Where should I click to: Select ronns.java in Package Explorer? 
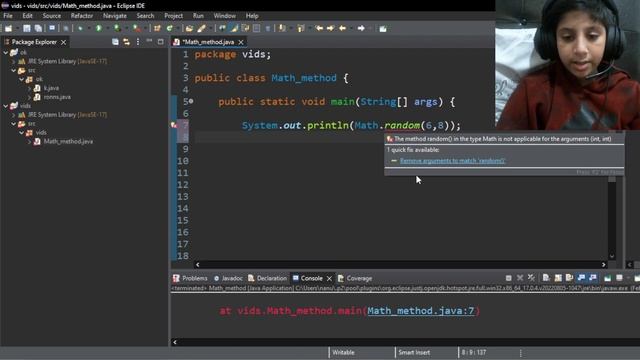[x=57, y=97]
